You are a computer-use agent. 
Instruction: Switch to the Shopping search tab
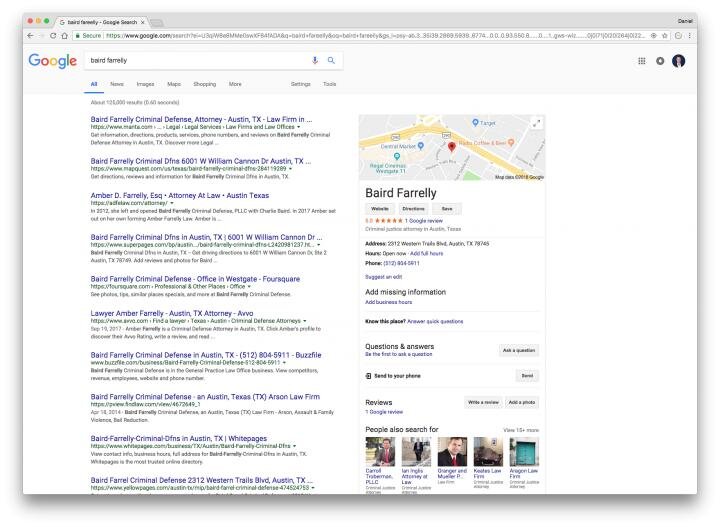click(x=204, y=84)
